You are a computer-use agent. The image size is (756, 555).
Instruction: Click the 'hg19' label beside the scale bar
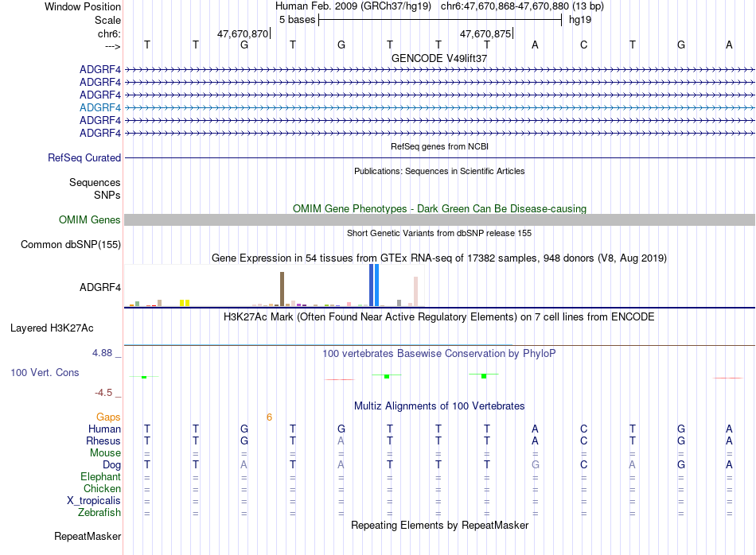click(580, 20)
